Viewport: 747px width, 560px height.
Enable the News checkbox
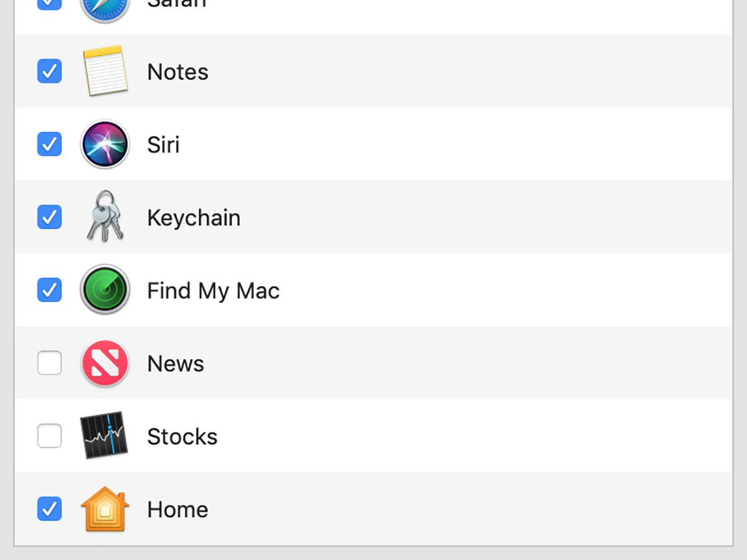pos(50,363)
